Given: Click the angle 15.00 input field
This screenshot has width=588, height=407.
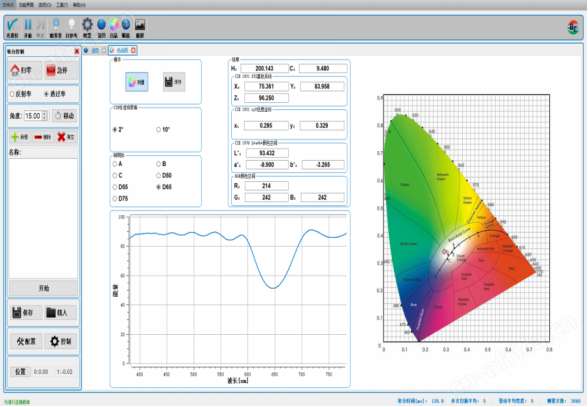Looking at the screenshot, I should [33, 116].
